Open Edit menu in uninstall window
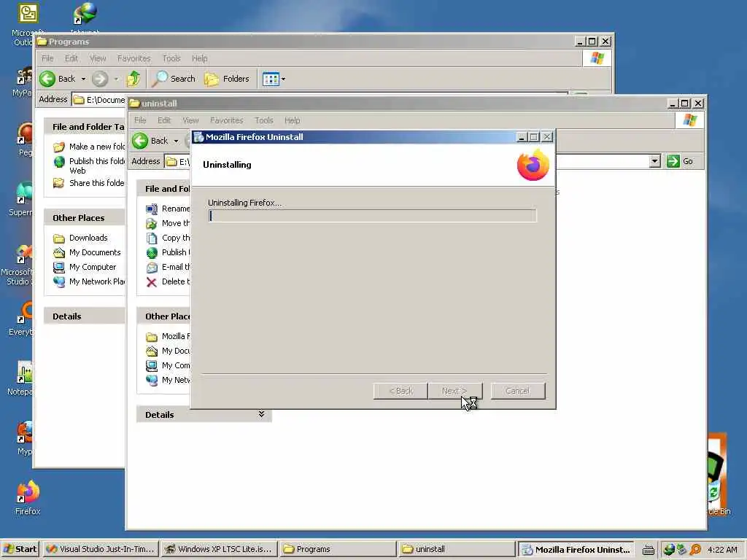Image resolution: width=747 pixels, height=560 pixels. tap(164, 120)
